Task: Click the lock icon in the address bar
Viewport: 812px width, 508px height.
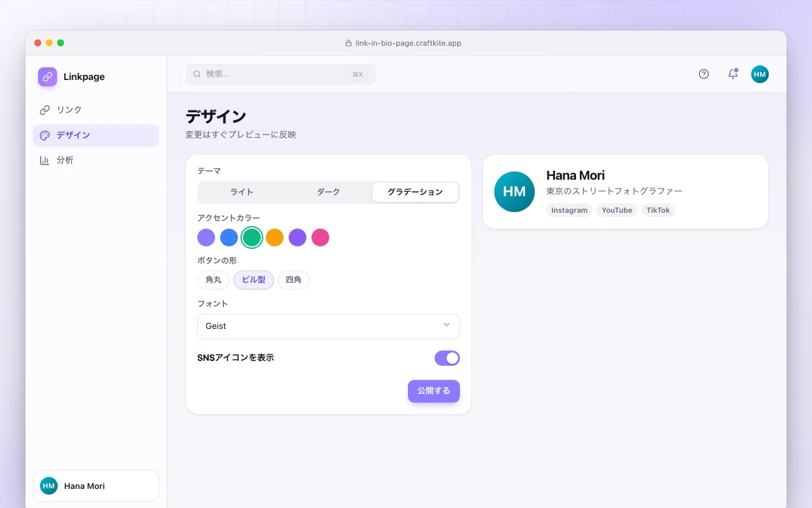Action: pos(348,43)
